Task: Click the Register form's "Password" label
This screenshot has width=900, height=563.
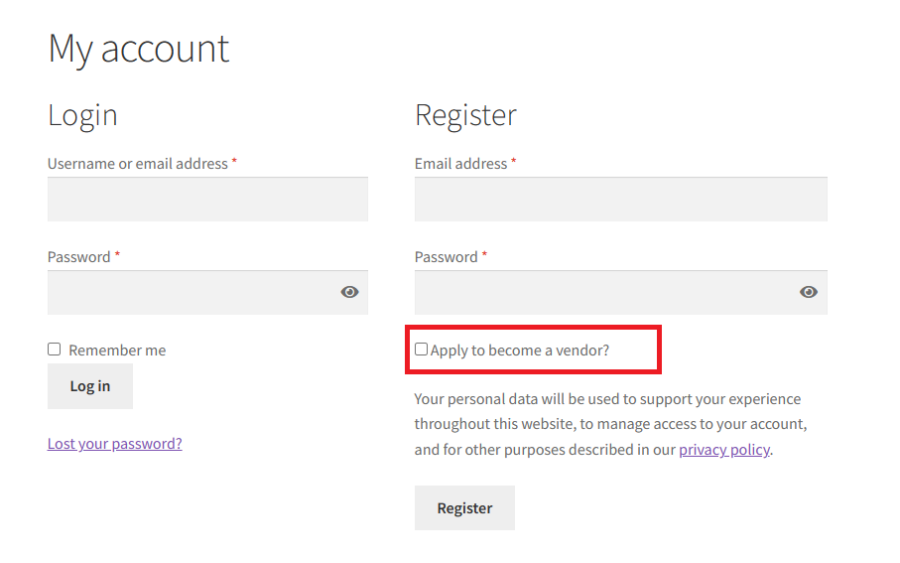Action: tap(446, 257)
